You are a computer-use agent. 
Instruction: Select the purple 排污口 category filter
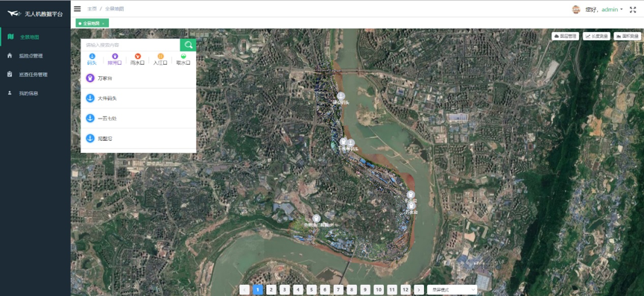pyautogui.click(x=115, y=59)
